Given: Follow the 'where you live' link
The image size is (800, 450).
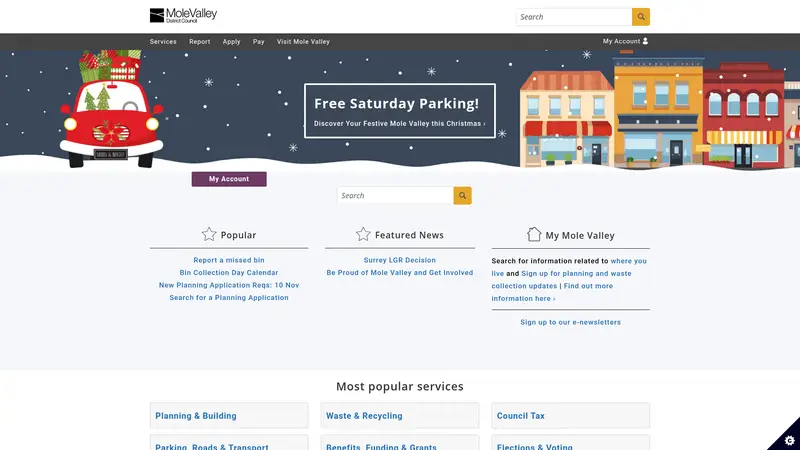Looking at the screenshot, I should point(629,261).
